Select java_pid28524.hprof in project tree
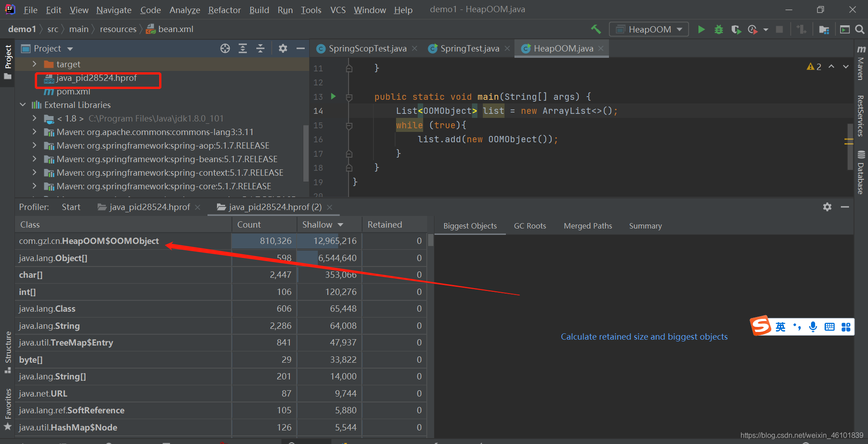This screenshot has width=868, height=444. pyautogui.click(x=96, y=78)
